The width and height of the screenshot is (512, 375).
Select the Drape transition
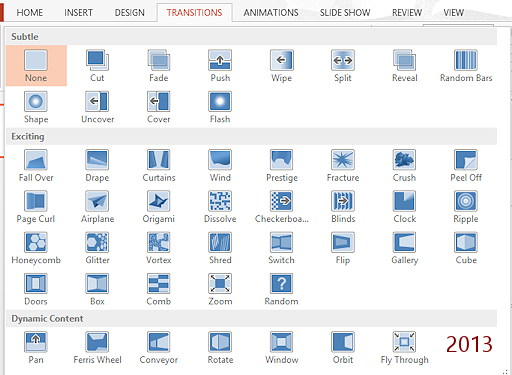tap(97, 165)
